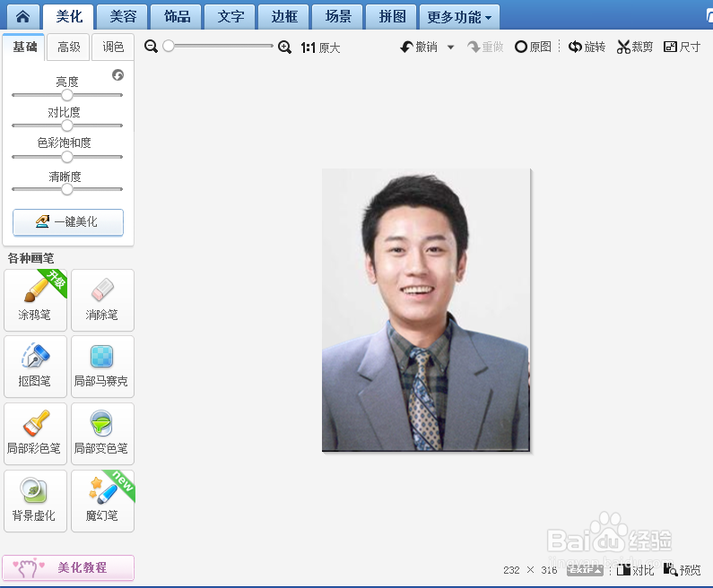The image size is (713, 588).
Task: Switch to the 高级 sub-tab
Action: coord(69,47)
